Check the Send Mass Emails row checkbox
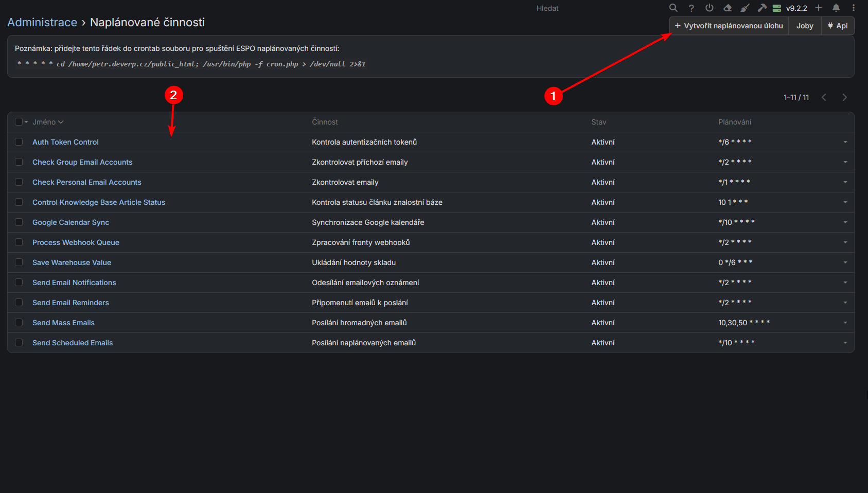Image resolution: width=868 pixels, height=493 pixels. point(19,323)
